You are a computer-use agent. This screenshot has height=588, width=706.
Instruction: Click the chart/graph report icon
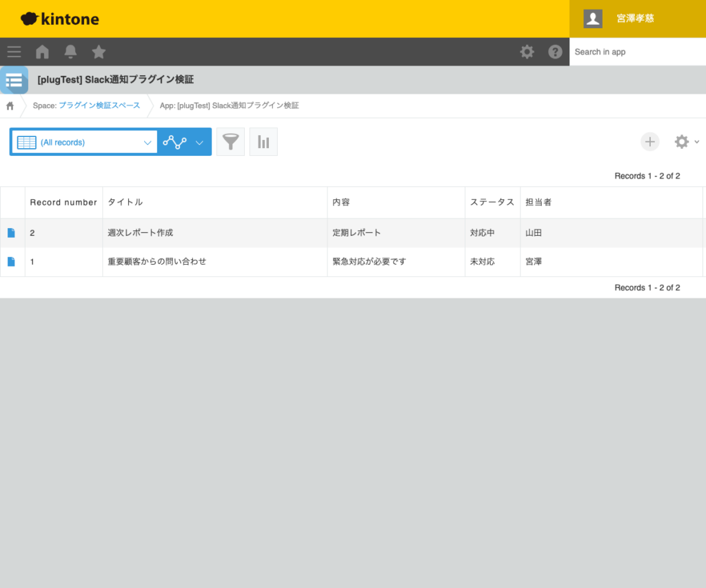point(263,141)
